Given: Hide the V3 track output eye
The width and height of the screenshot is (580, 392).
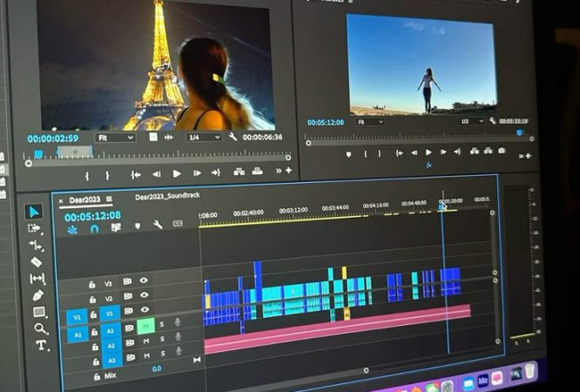Looking at the screenshot, I should coord(144,281).
